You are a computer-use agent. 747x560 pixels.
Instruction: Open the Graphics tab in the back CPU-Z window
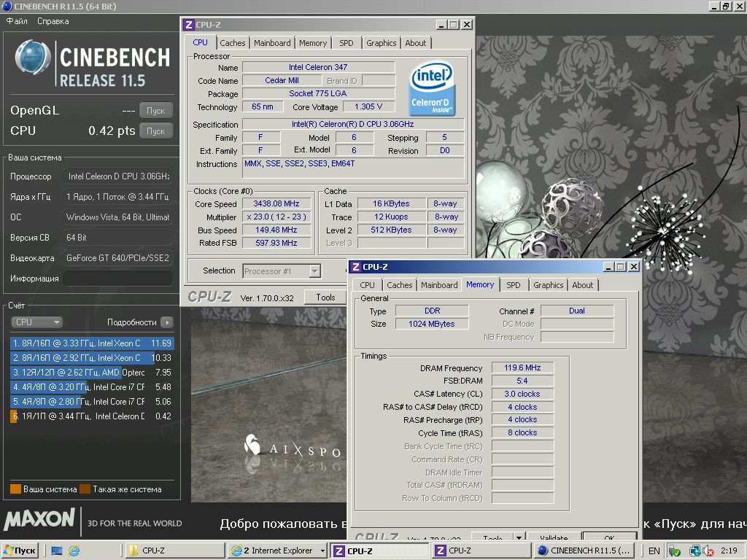tap(381, 43)
